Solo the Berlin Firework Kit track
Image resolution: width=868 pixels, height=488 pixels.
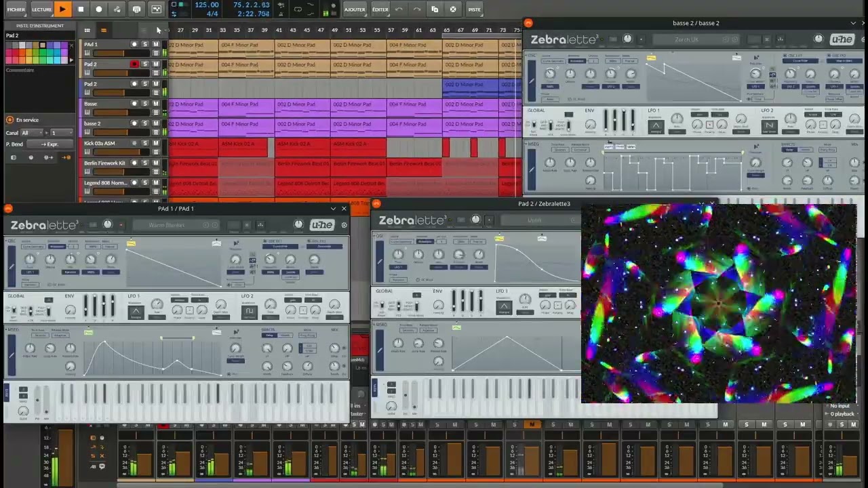click(x=144, y=163)
